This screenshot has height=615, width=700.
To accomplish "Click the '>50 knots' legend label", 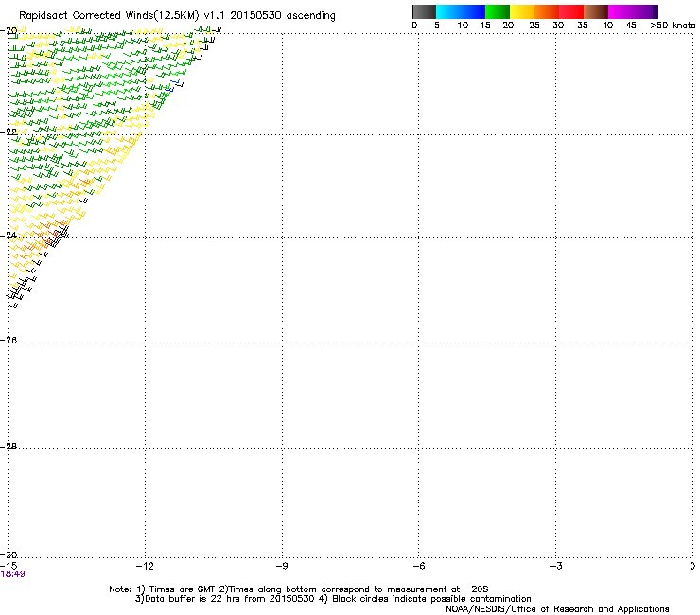I will pos(673,26).
